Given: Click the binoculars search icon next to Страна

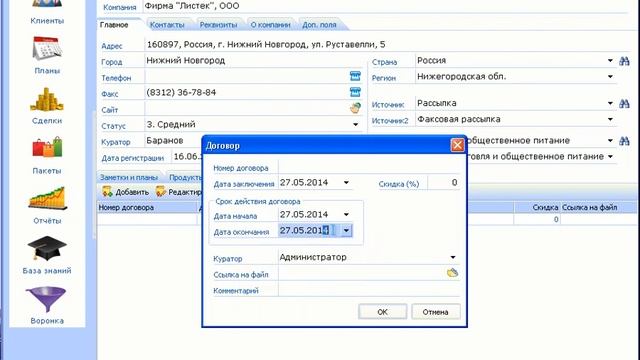Looking at the screenshot, I should (624, 61).
